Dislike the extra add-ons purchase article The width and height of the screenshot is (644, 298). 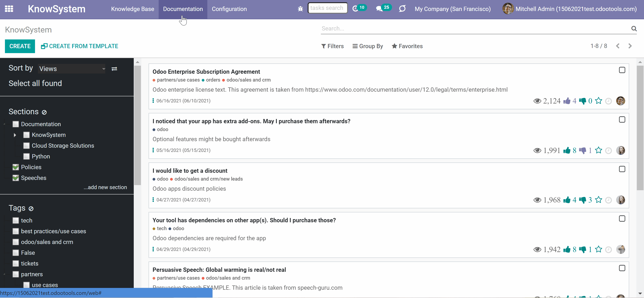pyautogui.click(x=582, y=150)
